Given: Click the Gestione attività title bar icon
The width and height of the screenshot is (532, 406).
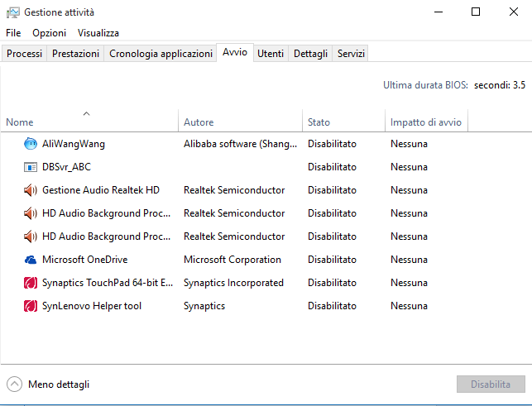Looking at the screenshot, I should tap(13, 12).
